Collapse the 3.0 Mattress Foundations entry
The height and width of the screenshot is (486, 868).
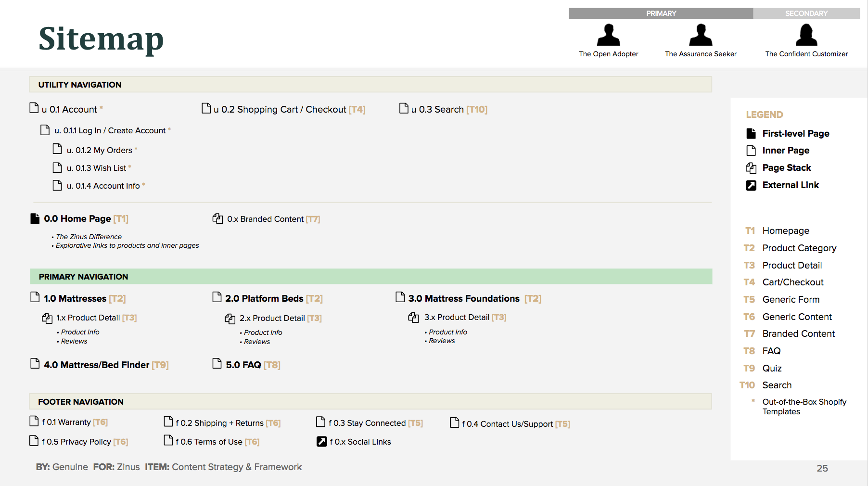(x=464, y=298)
